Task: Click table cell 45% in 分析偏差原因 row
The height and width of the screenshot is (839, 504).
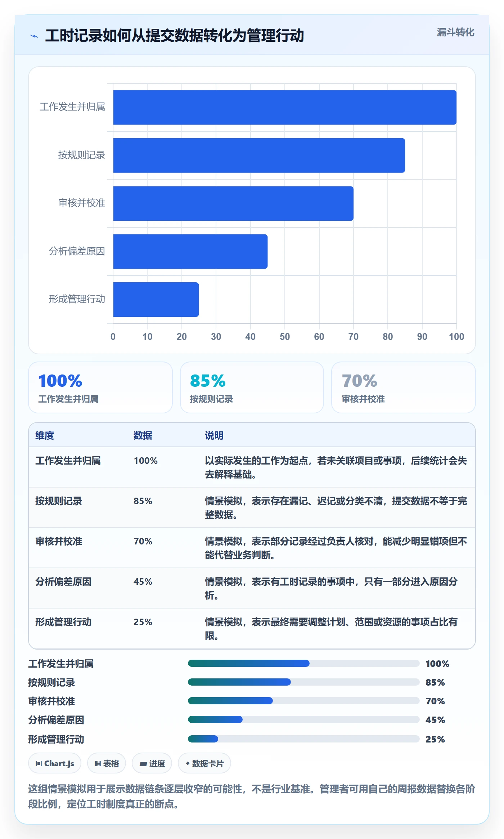Action: pyautogui.click(x=143, y=582)
